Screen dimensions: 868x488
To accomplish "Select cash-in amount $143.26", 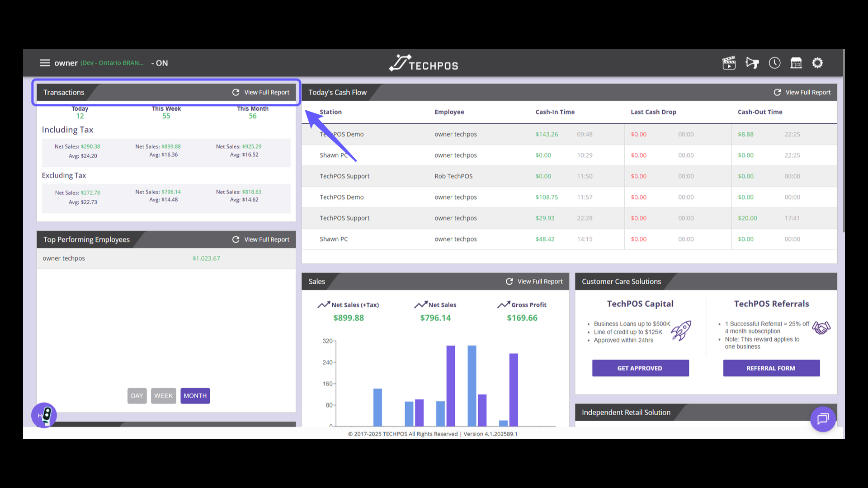I will (x=547, y=134).
